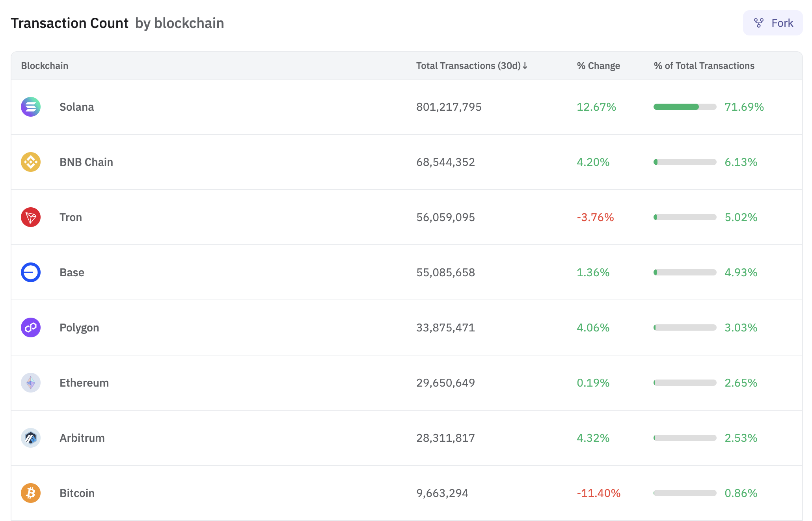Click the Ethereum logo icon
The height and width of the screenshot is (521, 812).
[31, 383]
